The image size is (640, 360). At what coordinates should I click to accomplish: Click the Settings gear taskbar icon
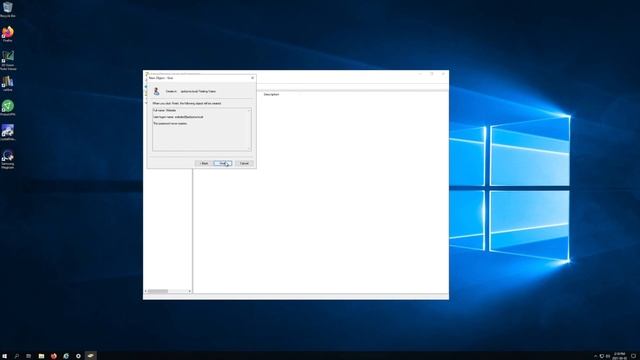pyautogui.click(x=78, y=356)
